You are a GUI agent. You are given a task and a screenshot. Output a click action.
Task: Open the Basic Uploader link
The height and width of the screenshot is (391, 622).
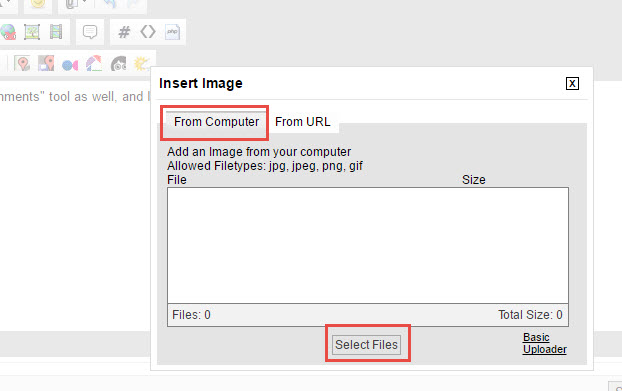545,343
